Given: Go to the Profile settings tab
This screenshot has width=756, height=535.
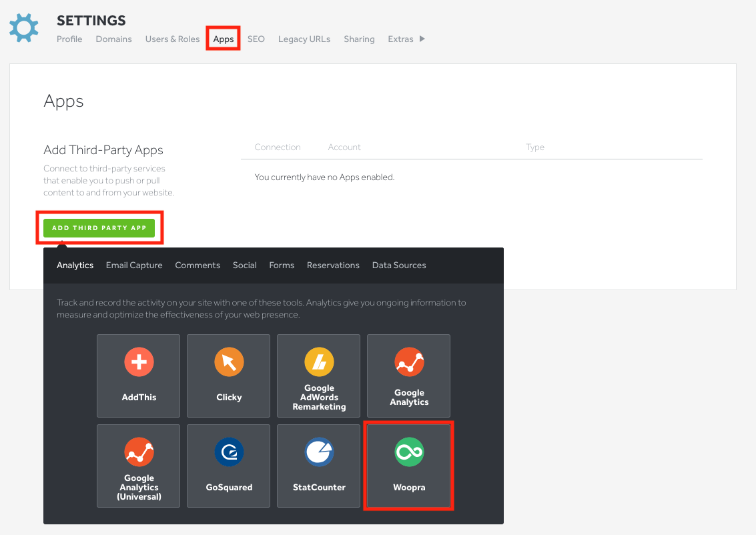Looking at the screenshot, I should coord(69,39).
